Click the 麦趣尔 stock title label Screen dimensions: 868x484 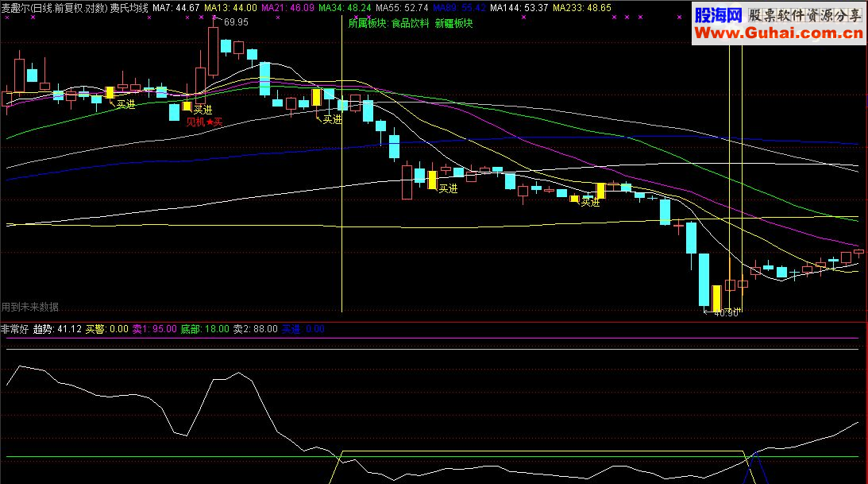54,8
